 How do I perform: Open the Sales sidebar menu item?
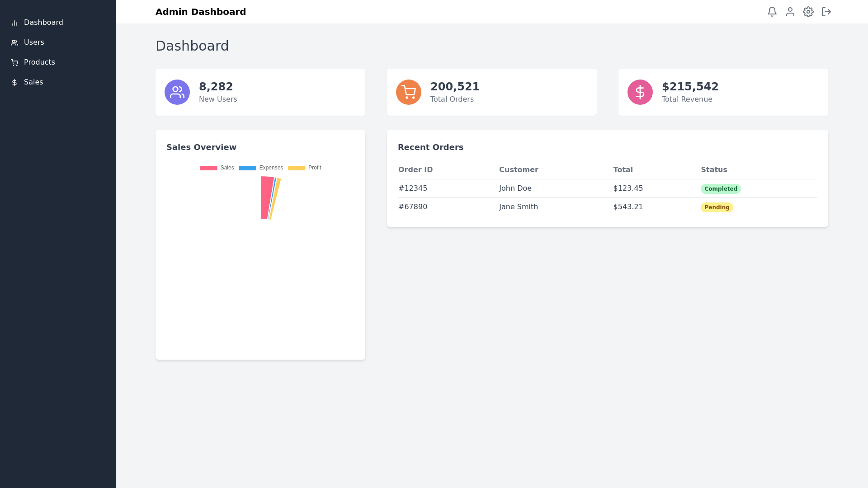pos(58,82)
